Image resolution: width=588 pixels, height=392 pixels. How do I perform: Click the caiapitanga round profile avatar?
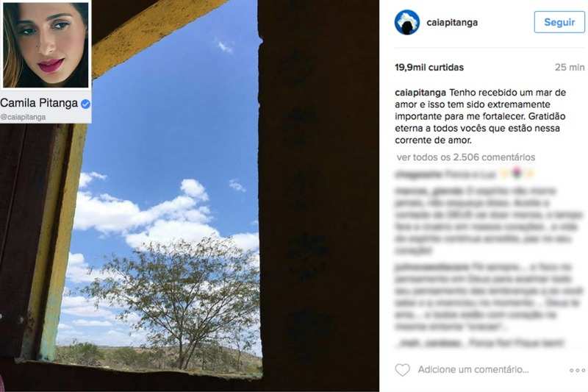[x=407, y=23]
